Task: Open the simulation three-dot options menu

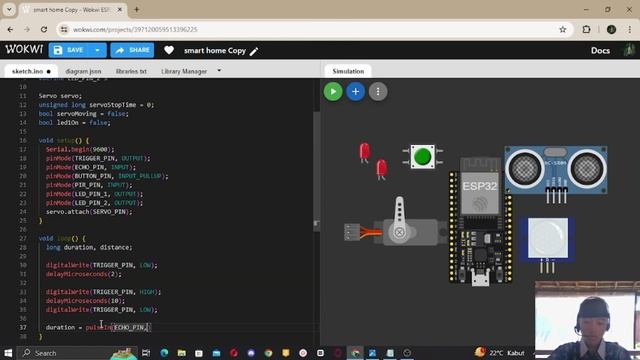Action: point(378,91)
